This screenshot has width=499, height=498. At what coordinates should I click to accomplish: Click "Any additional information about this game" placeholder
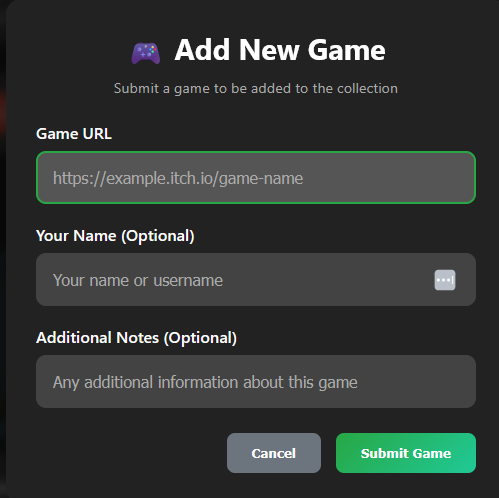(x=205, y=382)
